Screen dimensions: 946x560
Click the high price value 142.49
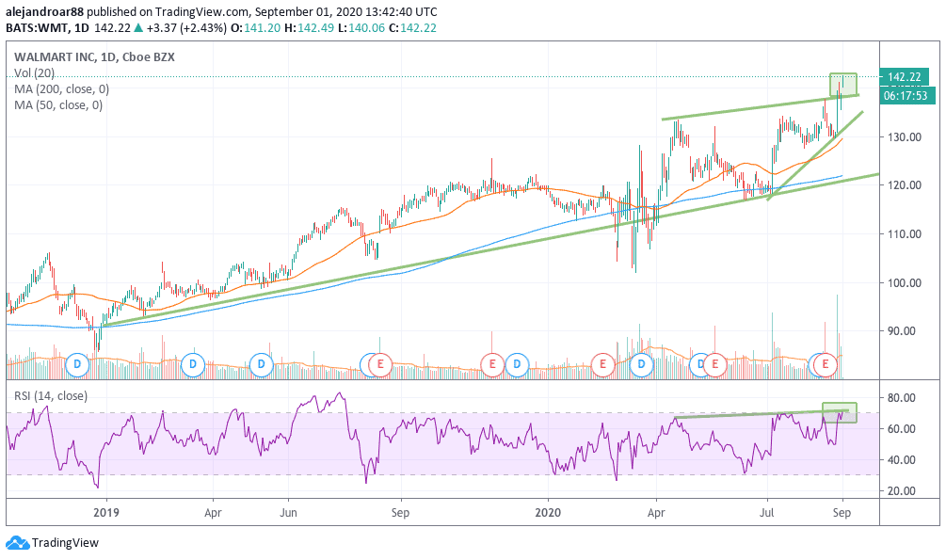tap(315, 27)
